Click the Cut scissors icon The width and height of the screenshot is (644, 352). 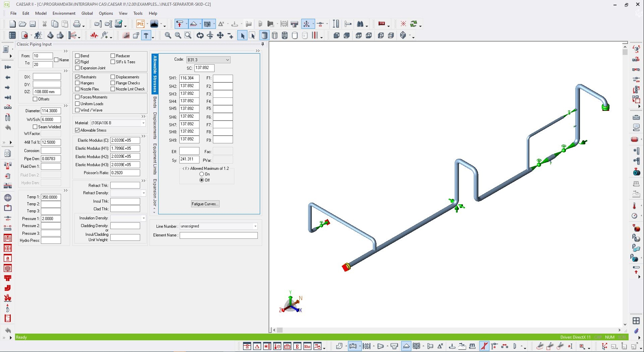pos(44,24)
